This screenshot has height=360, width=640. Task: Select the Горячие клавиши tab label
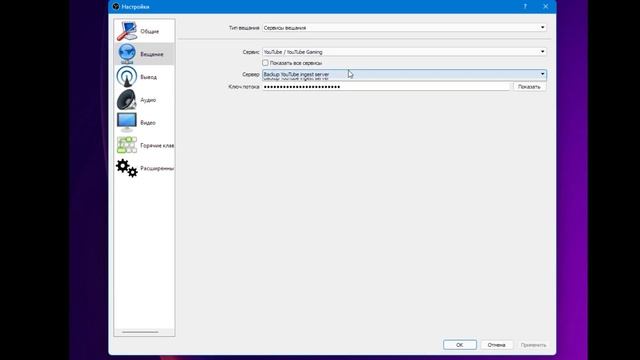[x=157, y=146]
